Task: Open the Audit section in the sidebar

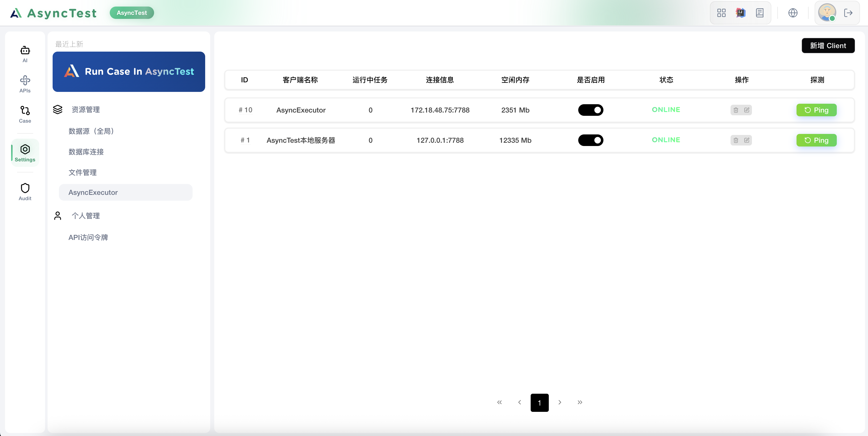Action: (x=25, y=191)
